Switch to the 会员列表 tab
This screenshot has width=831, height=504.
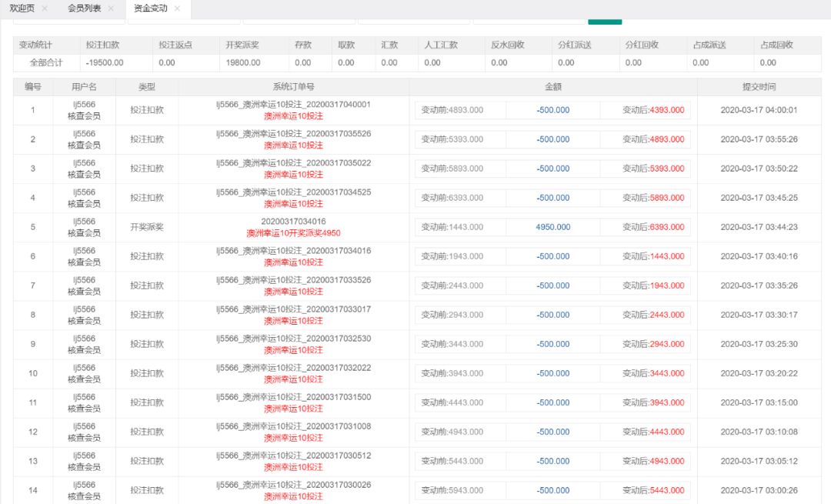(85, 8)
